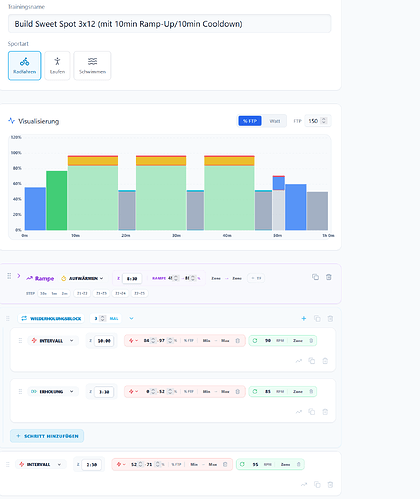This screenshot has width=420, height=499.
Task: Open power target type dropdown in 2:30 Intervall
Action: [x=120, y=464]
